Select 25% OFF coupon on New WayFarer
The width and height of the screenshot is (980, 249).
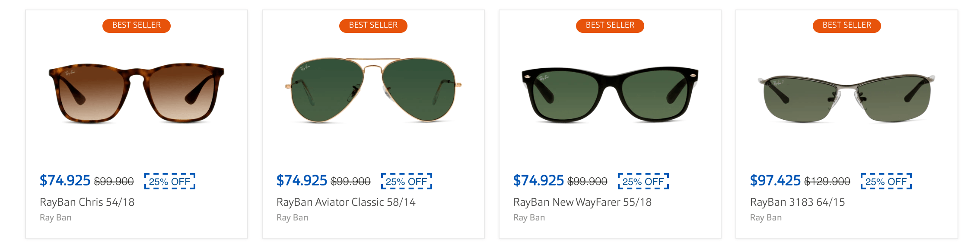click(x=643, y=182)
